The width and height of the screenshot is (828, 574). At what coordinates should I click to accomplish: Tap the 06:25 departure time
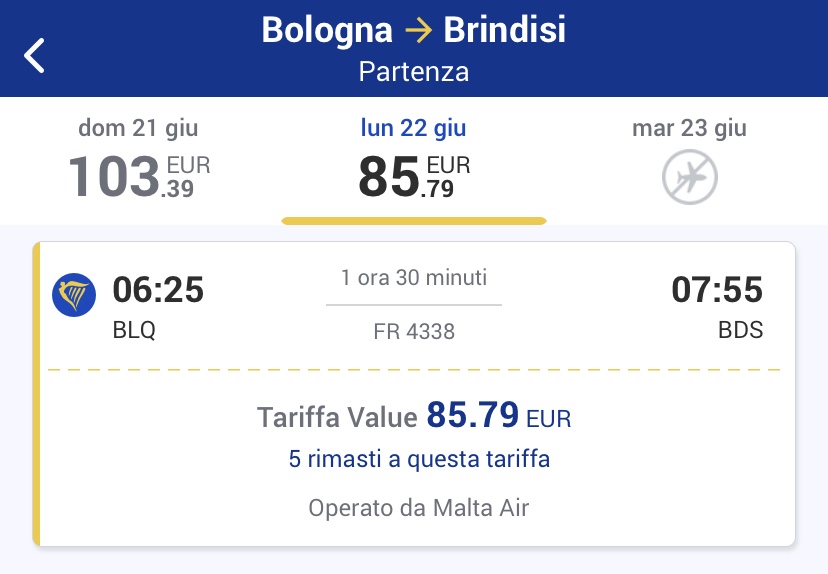[x=158, y=290]
